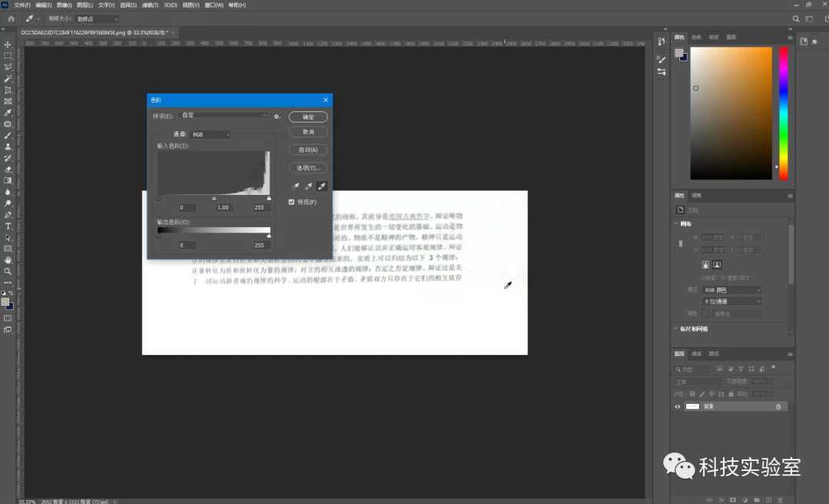Open the 预设 preset dropdown in Levels

(x=223, y=116)
